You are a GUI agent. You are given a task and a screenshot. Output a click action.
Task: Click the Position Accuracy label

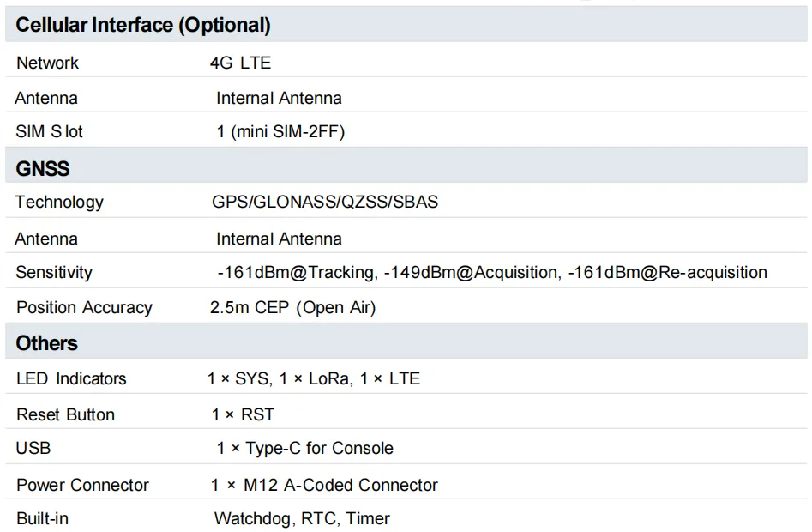84,308
